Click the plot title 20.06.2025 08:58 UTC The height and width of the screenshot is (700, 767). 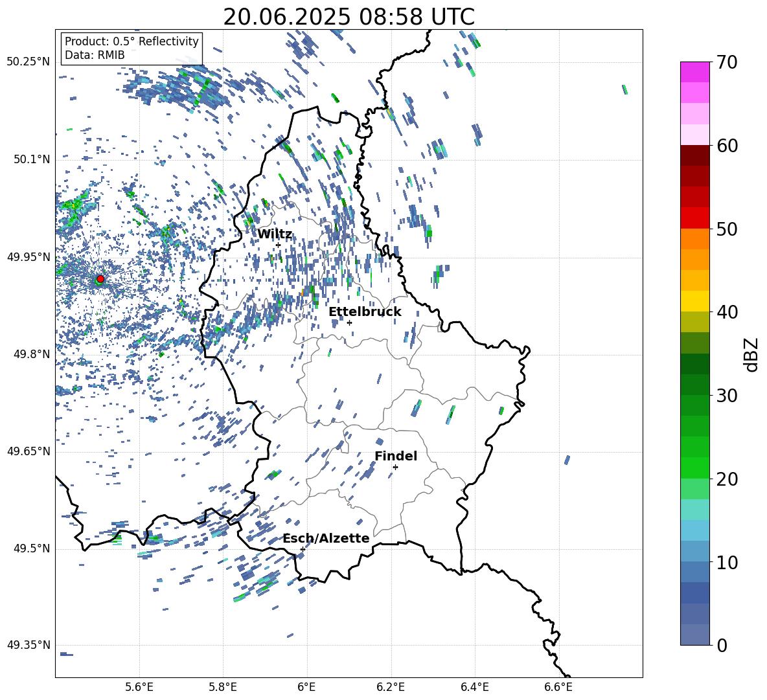pyautogui.click(x=349, y=17)
